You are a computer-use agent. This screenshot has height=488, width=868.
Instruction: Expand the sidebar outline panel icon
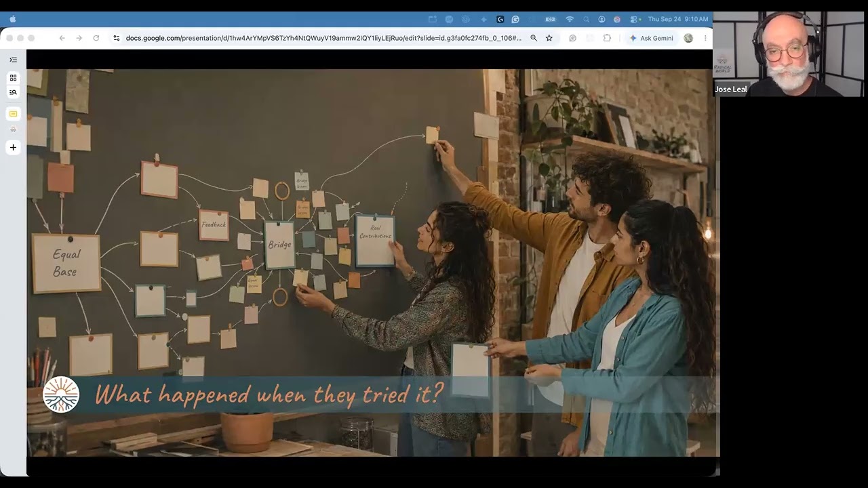click(13, 60)
